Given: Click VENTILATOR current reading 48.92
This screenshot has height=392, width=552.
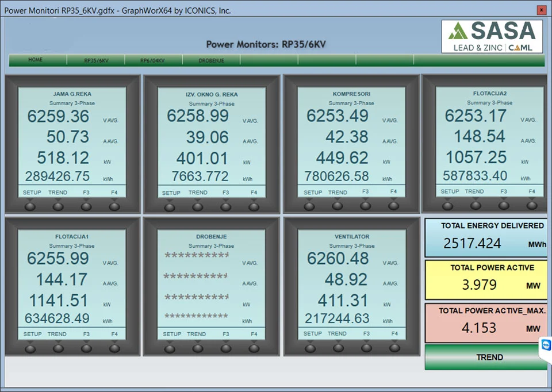Looking at the screenshot, I should coord(346,279).
